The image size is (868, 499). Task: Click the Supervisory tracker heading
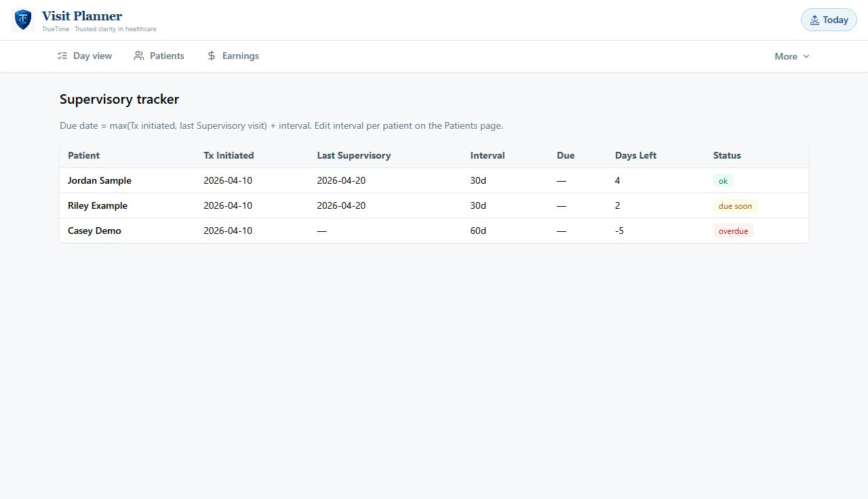click(119, 99)
